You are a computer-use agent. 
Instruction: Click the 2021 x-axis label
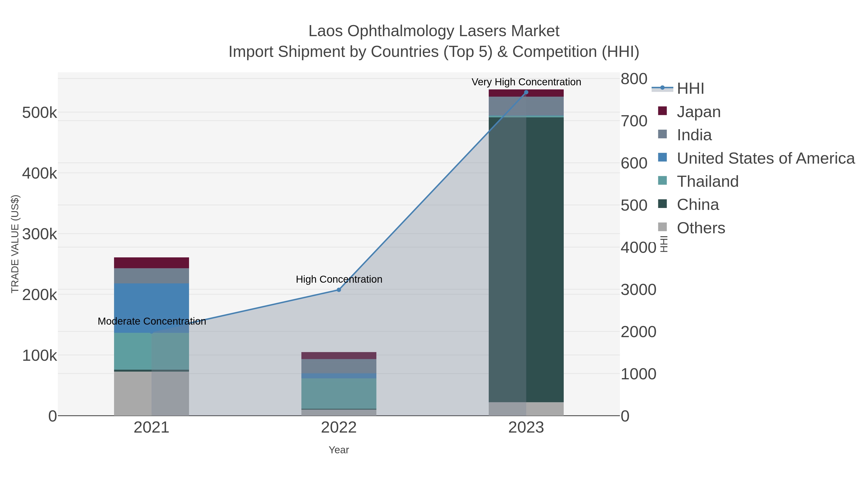point(151,428)
